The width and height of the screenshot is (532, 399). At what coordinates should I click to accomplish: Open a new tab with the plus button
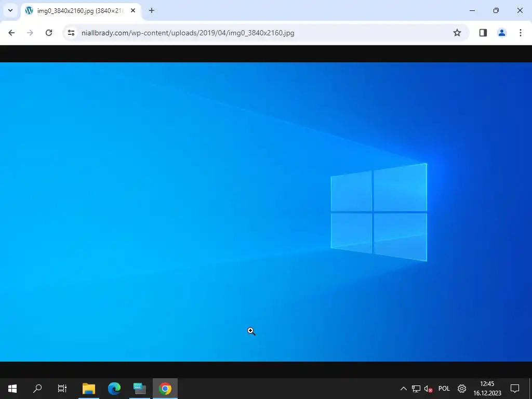tap(152, 10)
